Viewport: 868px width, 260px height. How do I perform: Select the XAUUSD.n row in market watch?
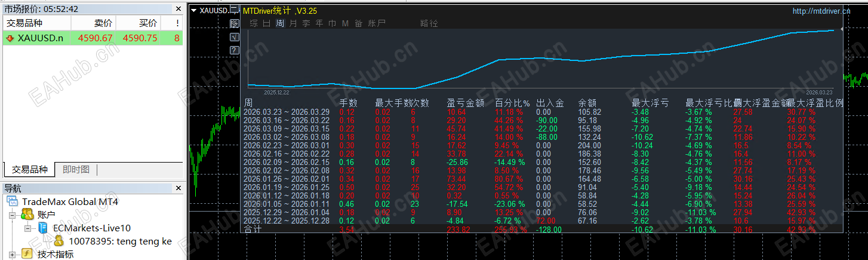click(x=93, y=38)
